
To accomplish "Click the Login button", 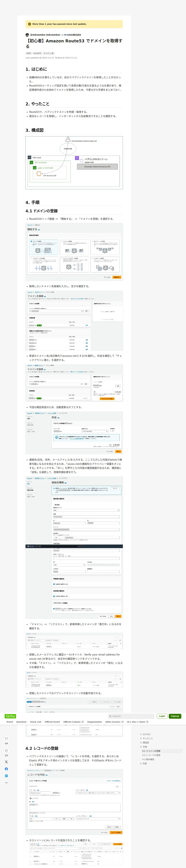I will point(162,716).
